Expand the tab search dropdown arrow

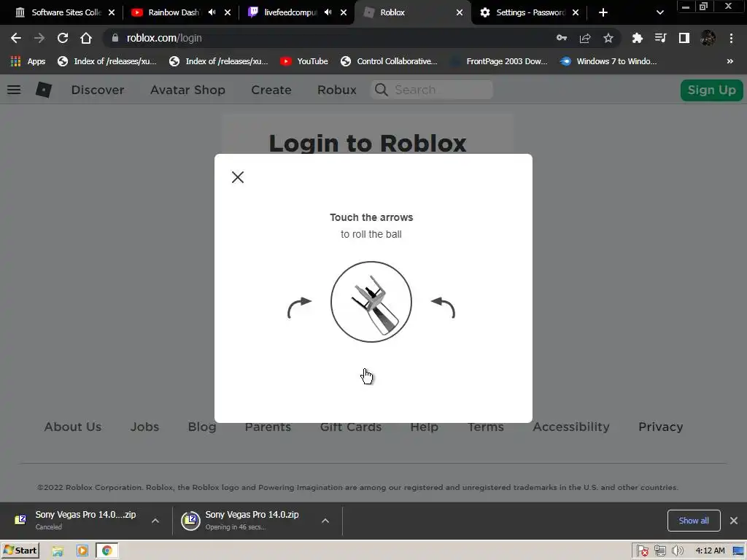(x=659, y=12)
